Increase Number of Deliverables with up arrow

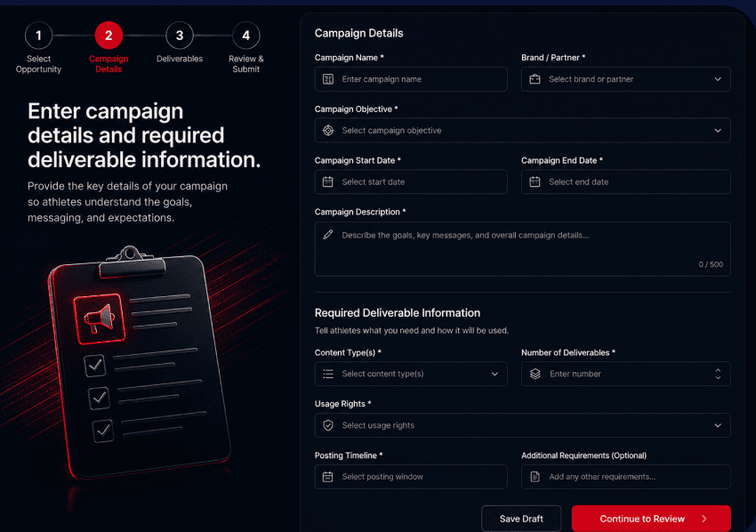click(x=718, y=370)
